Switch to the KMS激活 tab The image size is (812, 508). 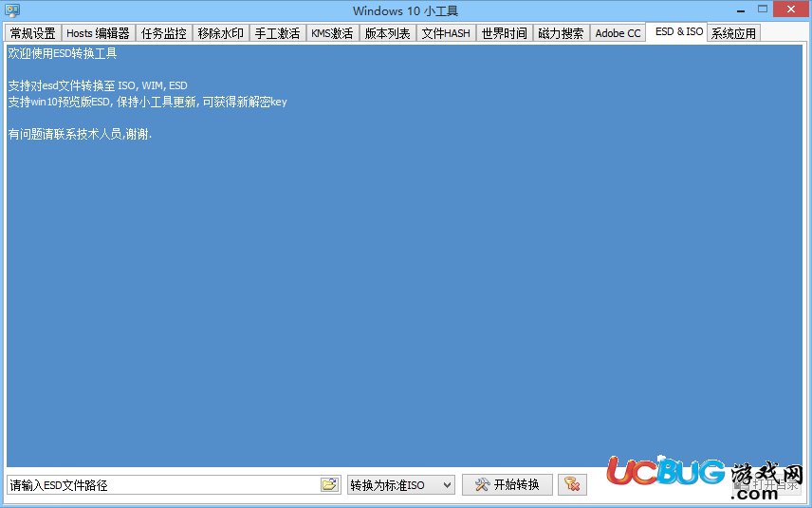tap(332, 33)
